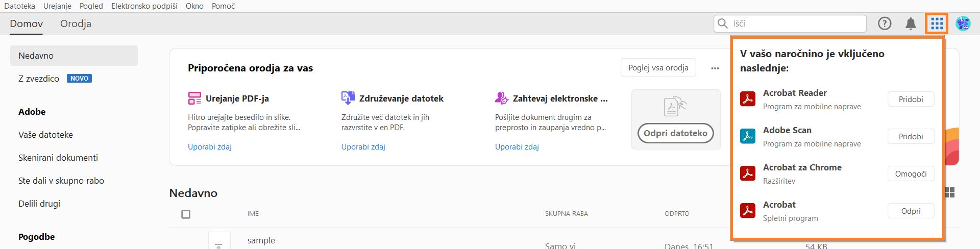980x249 pixels.
Task: Open Vaše datoteke in the sidebar
Action: pyautogui.click(x=45, y=135)
